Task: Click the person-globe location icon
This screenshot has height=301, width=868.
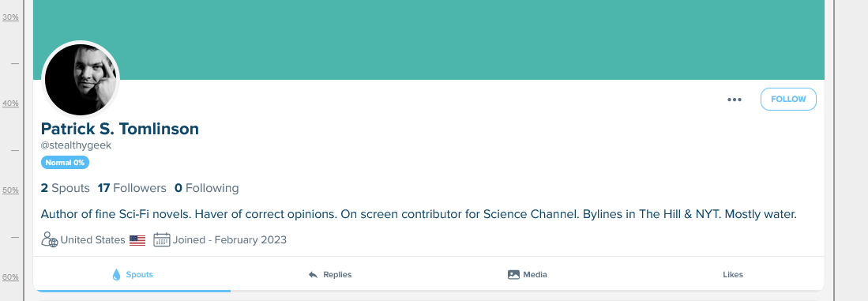Action: click(x=49, y=239)
